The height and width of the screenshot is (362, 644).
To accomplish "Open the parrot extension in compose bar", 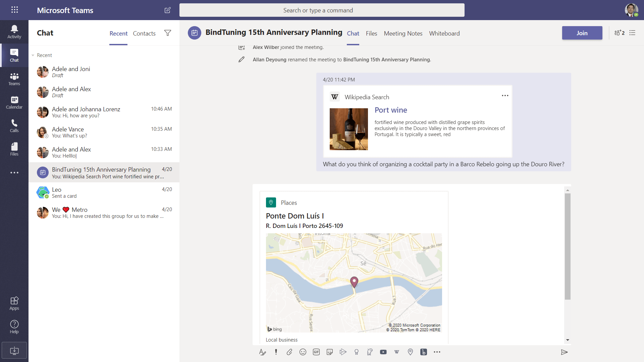I will click(370, 352).
